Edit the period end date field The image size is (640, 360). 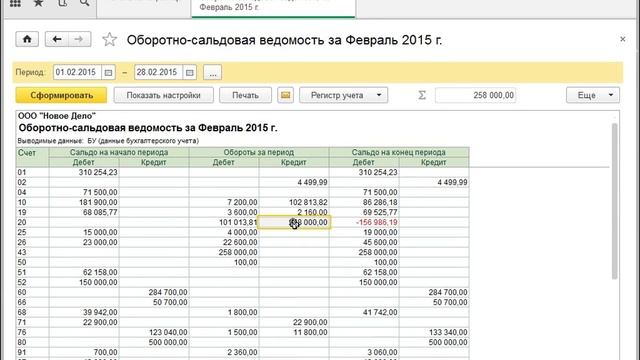[x=159, y=73]
